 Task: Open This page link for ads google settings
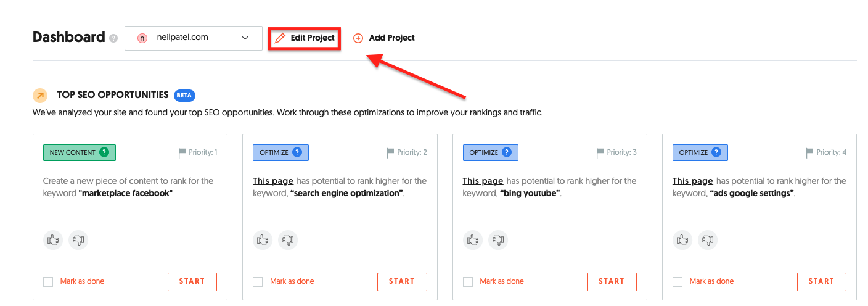point(692,181)
